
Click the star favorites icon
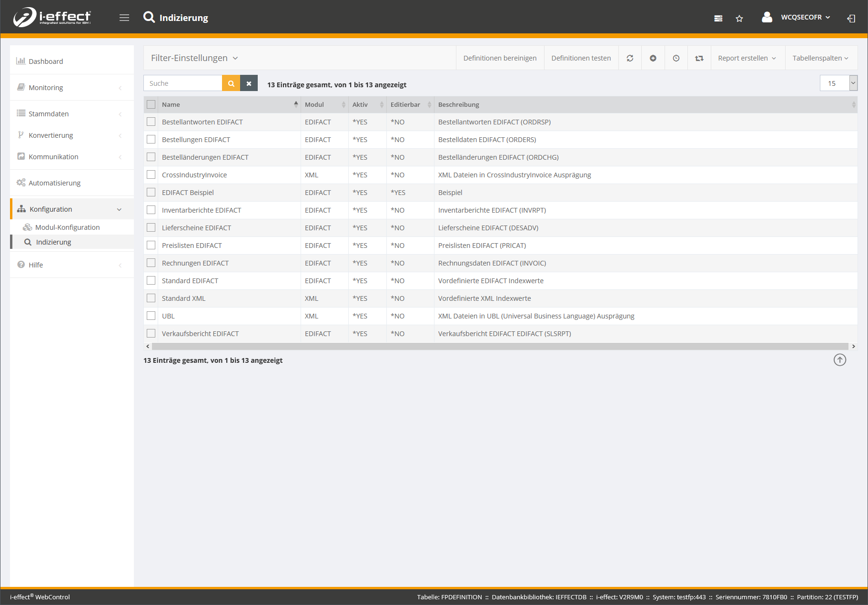click(739, 19)
